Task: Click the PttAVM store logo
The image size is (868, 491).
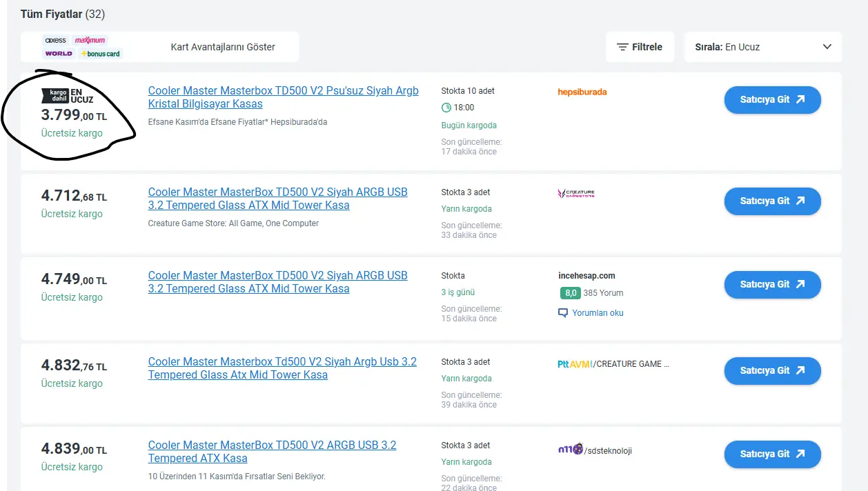Action: tap(574, 363)
